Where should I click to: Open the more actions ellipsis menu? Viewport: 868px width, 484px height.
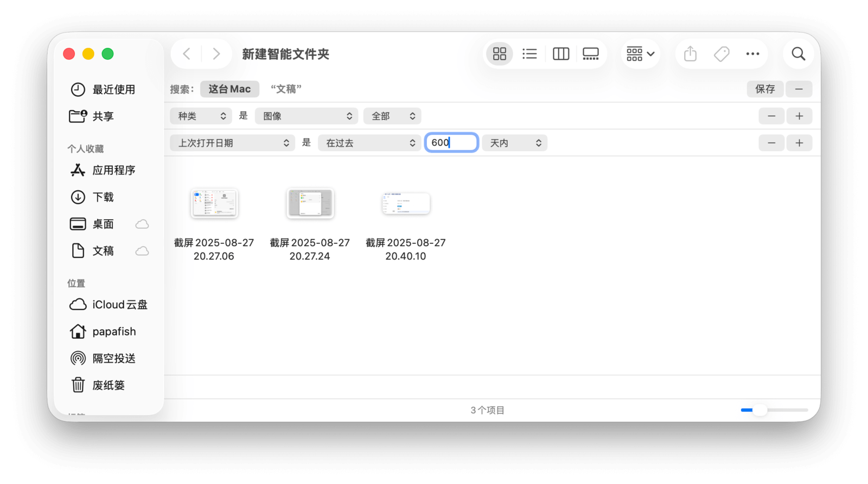click(x=752, y=54)
